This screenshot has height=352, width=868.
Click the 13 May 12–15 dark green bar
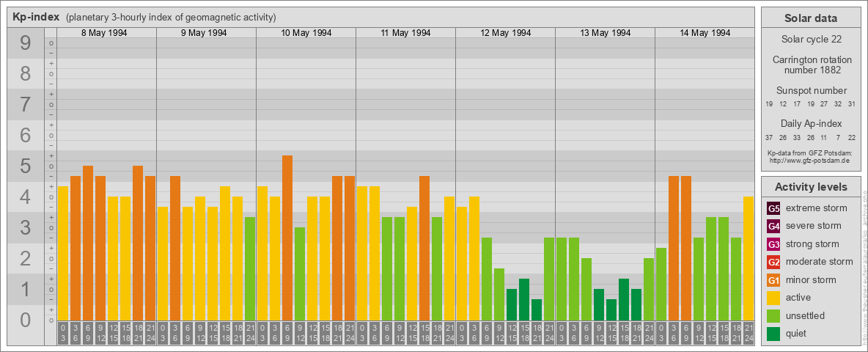pos(611,310)
